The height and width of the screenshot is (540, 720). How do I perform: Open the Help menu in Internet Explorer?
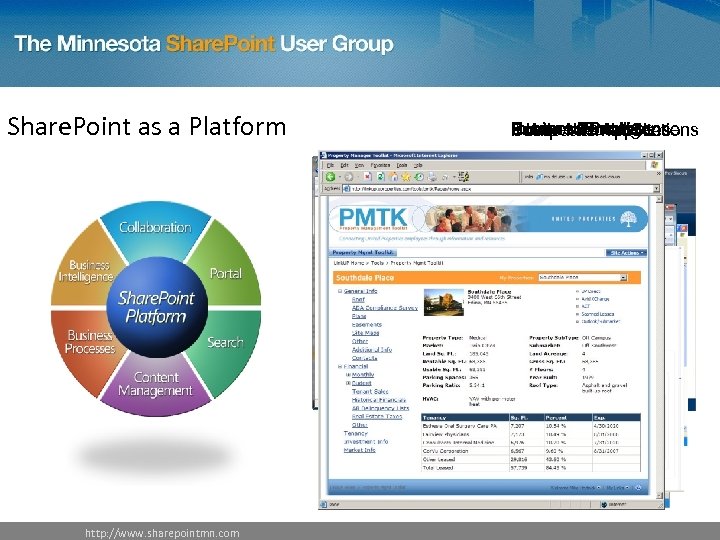click(x=418, y=165)
